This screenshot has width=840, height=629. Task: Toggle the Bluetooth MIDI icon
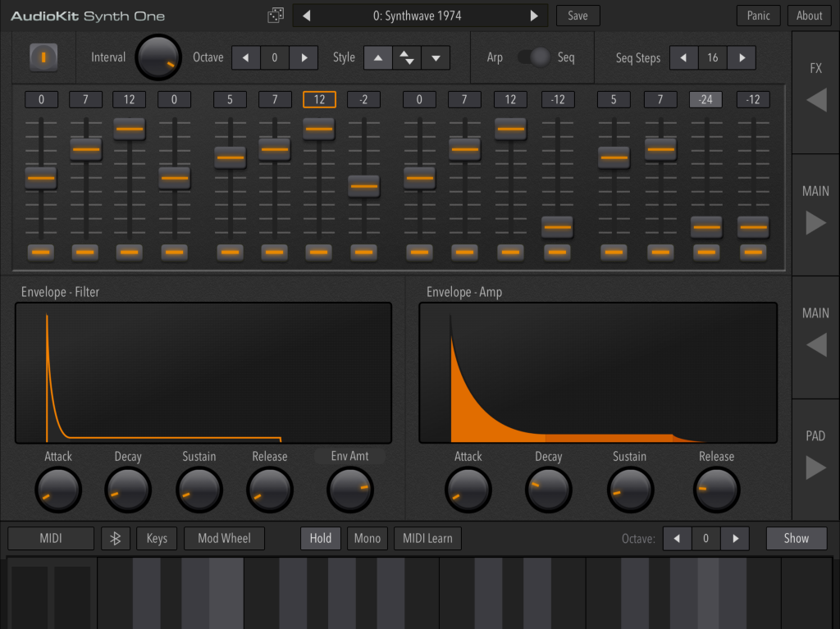(116, 539)
